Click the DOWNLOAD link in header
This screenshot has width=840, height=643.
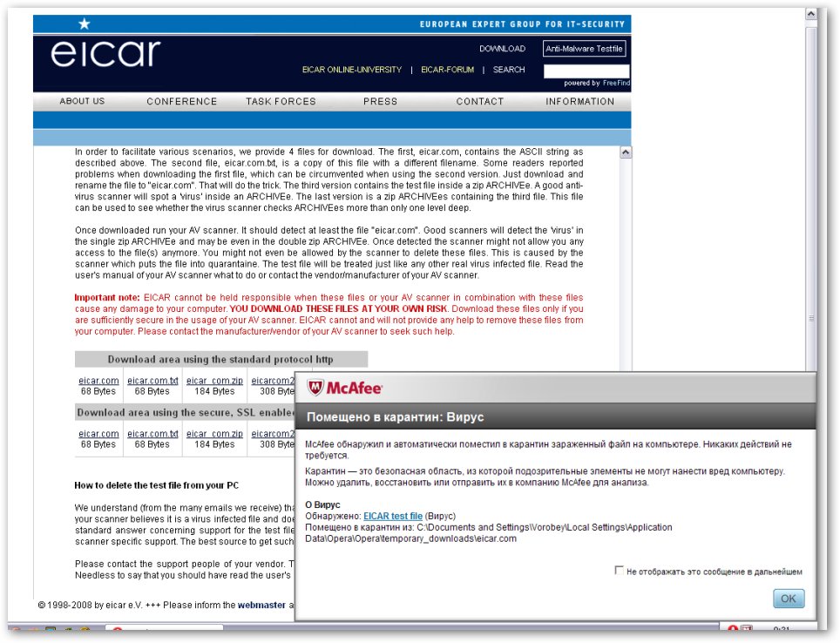point(502,48)
